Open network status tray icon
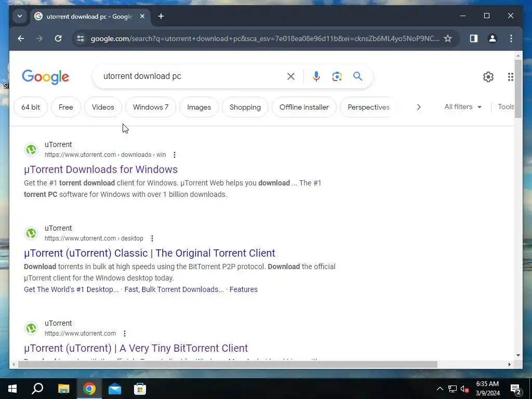The height and width of the screenshot is (399, 532). coord(453,389)
